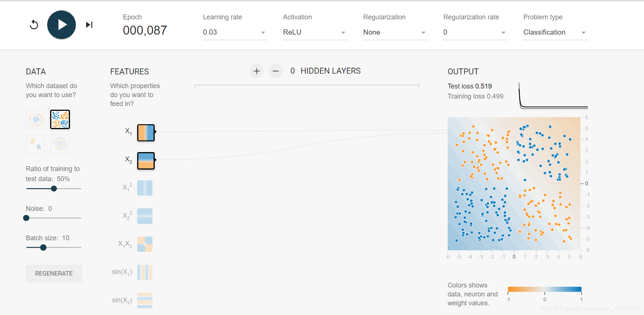Click the Batch size slider handle
The image size is (644, 315).
pos(44,247)
